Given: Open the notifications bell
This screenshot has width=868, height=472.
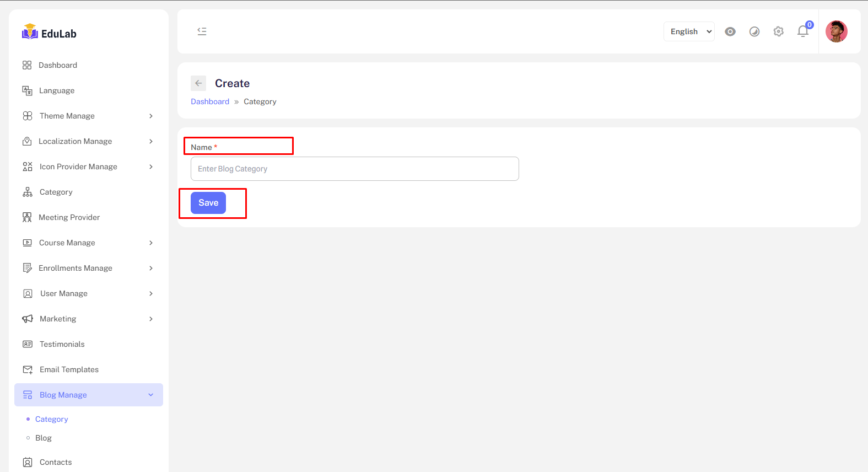Looking at the screenshot, I should click(803, 31).
